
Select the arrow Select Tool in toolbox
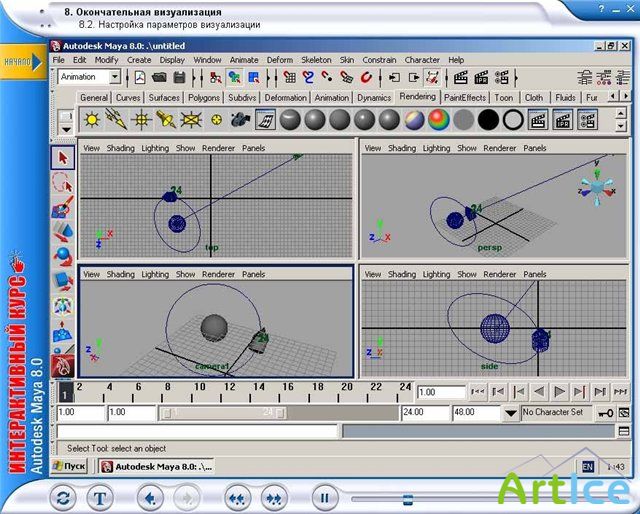point(63,158)
